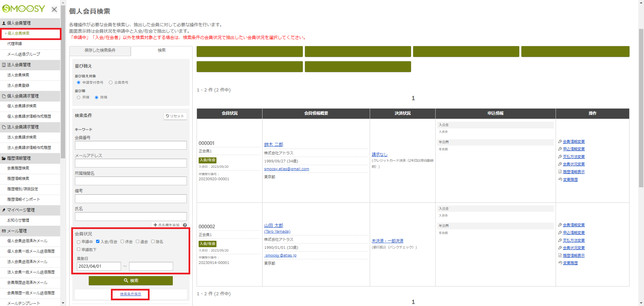Click the 検索条件保存 link
Viewport: 644px width, 306px height.
tap(130, 294)
